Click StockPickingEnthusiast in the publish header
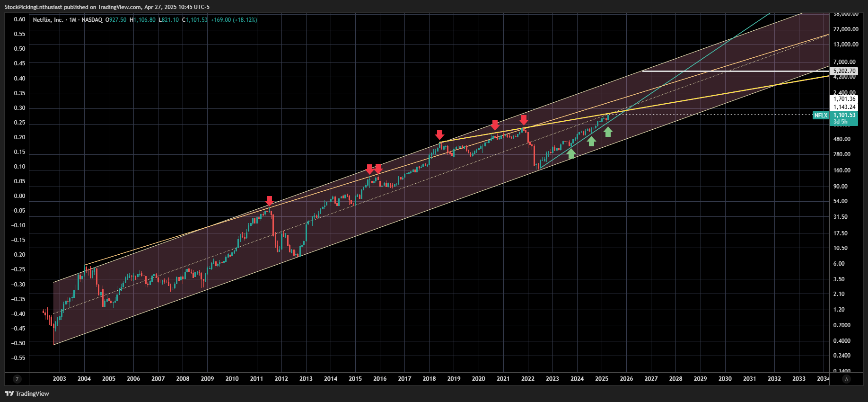The height and width of the screenshot is (402, 868). (33, 7)
